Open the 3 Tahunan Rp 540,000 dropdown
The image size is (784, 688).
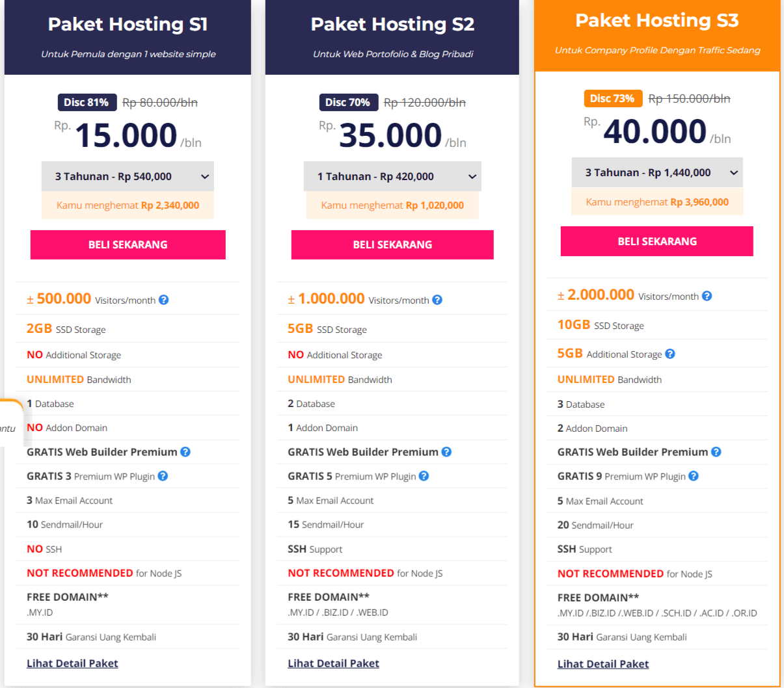tap(128, 176)
